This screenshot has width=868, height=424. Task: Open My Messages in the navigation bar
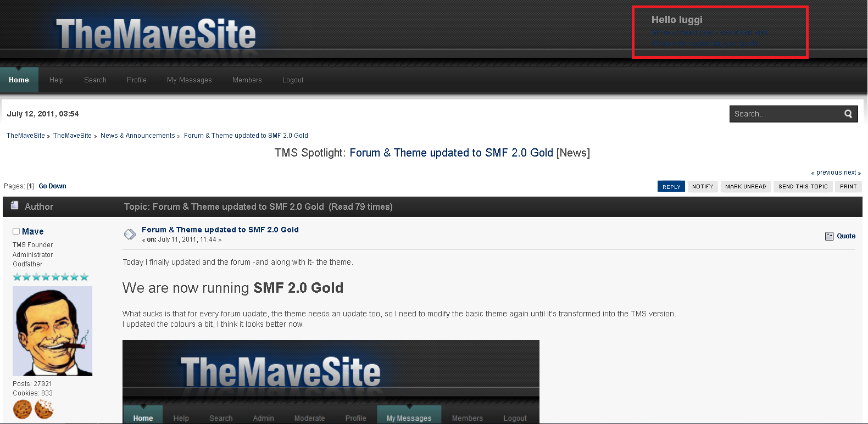[x=190, y=80]
